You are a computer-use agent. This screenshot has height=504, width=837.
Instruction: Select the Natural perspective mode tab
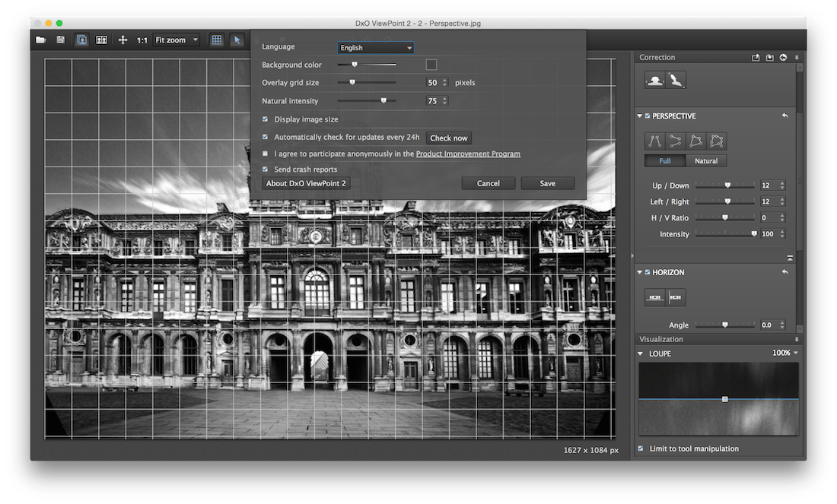(x=705, y=160)
